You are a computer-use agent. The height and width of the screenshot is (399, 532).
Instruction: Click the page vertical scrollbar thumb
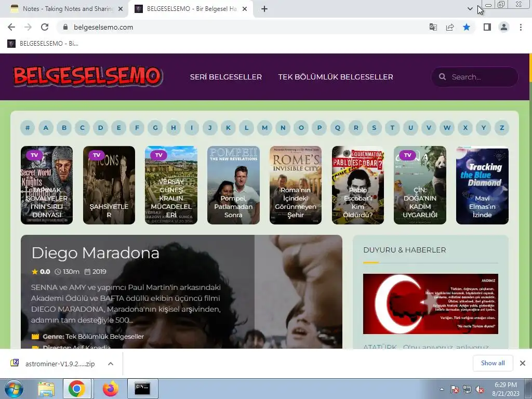click(x=530, y=69)
